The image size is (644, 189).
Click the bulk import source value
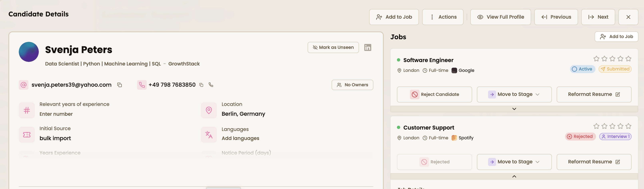[55, 138]
